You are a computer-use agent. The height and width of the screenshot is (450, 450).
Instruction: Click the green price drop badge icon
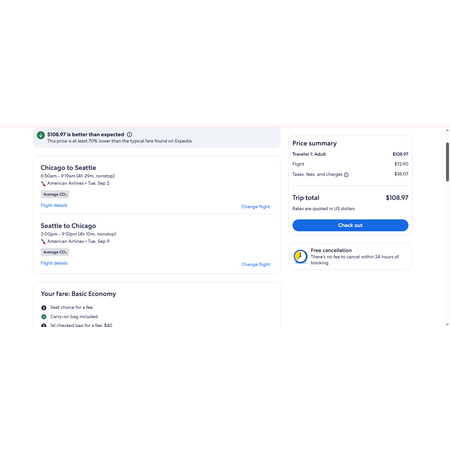click(x=41, y=135)
